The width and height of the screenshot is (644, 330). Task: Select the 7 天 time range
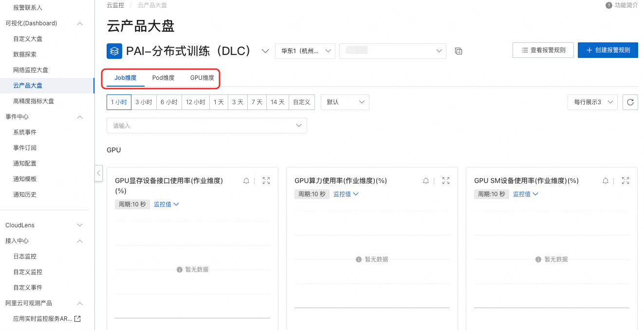pyautogui.click(x=257, y=102)
